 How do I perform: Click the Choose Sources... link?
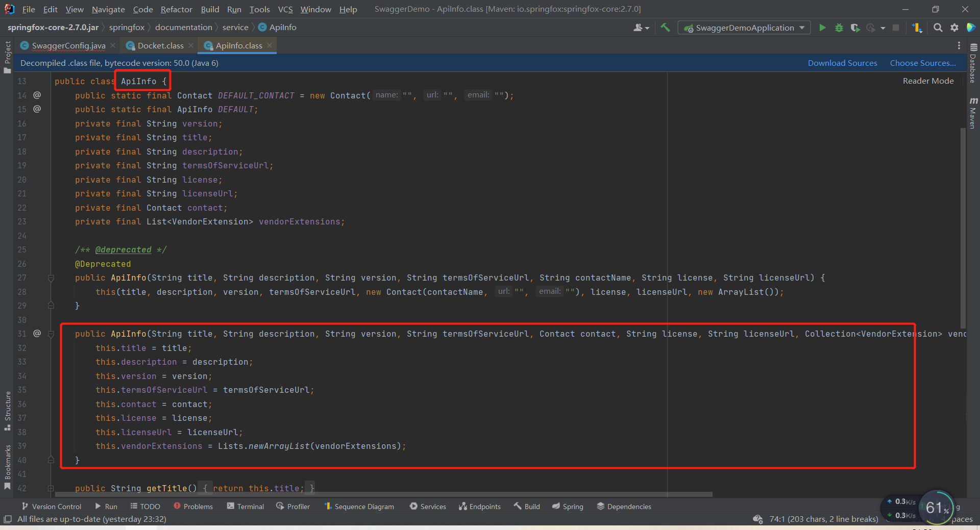(923, 63)
